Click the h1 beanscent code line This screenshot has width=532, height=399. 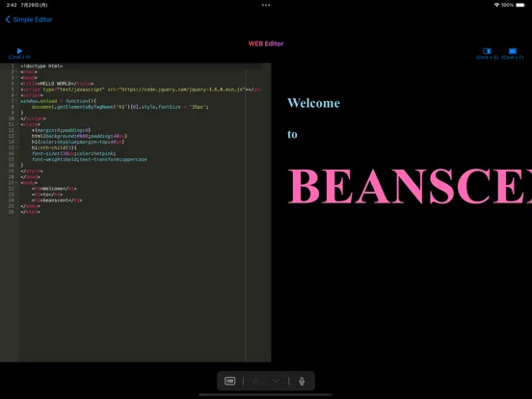(x=57, y=200)
